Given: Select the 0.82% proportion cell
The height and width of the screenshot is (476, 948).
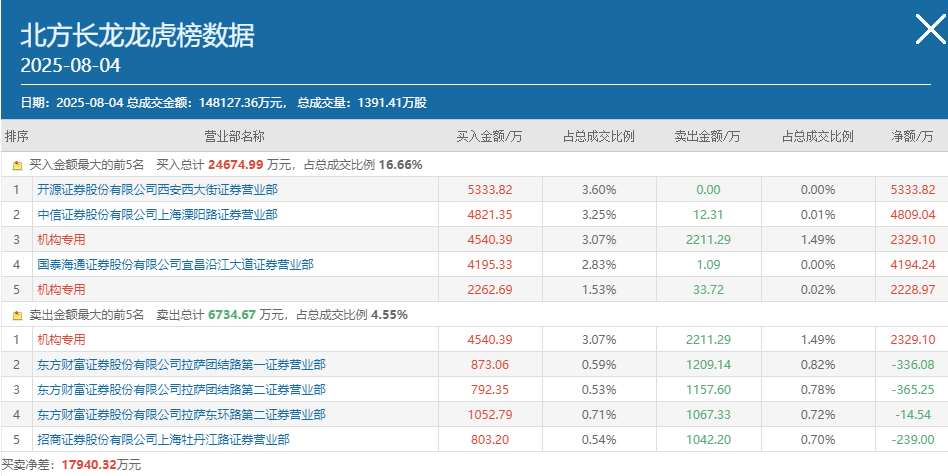Looking at the screenshot, I should (818, 365).
